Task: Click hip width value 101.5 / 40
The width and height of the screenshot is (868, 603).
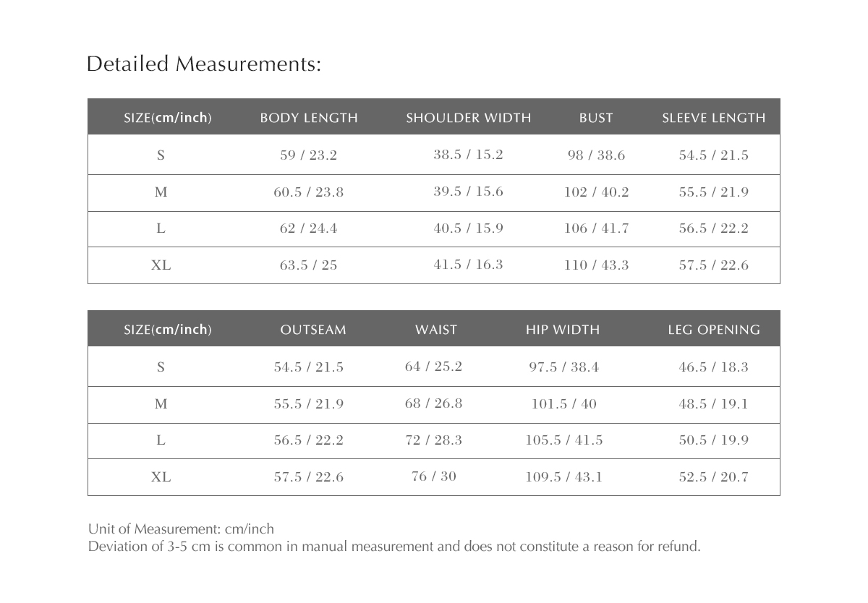Action: point(564,404)
